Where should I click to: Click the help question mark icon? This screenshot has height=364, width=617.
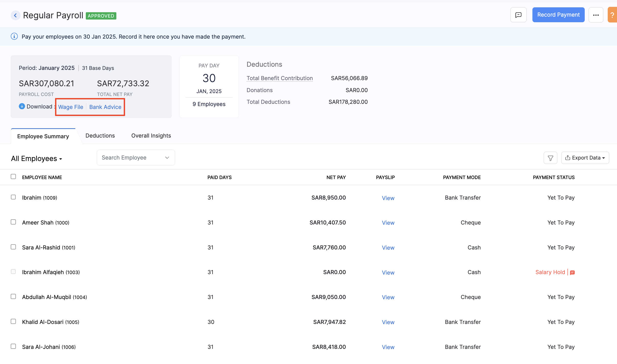point(613,15)
